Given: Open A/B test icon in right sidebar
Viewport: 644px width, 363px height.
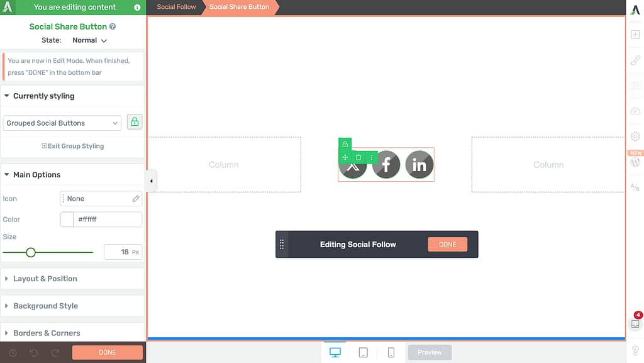Looking at the screenshot, I should click(635, 187).
